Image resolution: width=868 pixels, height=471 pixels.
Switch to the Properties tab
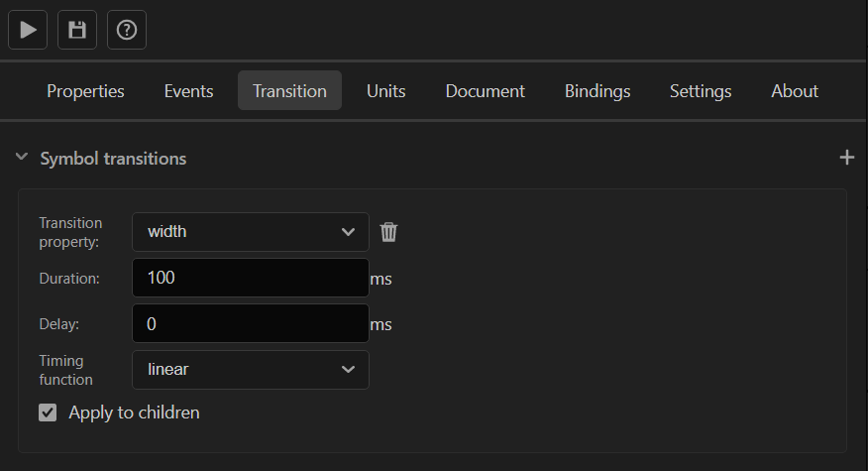click(85, 91)
